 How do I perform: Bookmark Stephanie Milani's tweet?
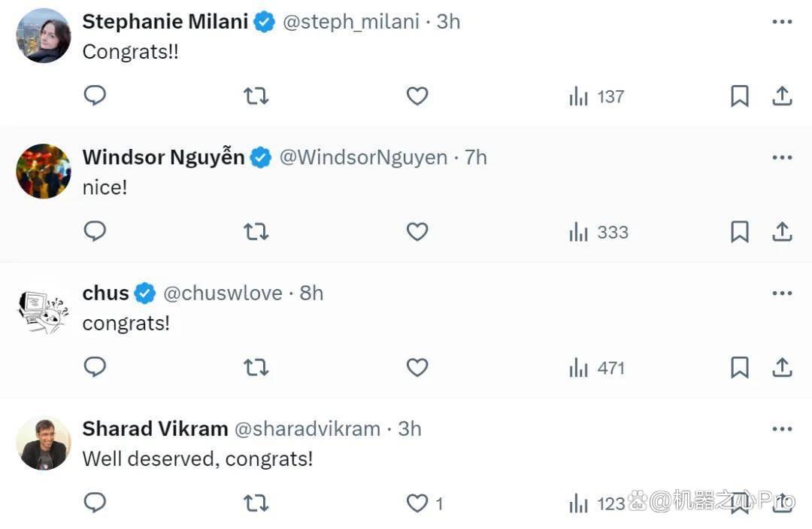[x=740, y=96]
